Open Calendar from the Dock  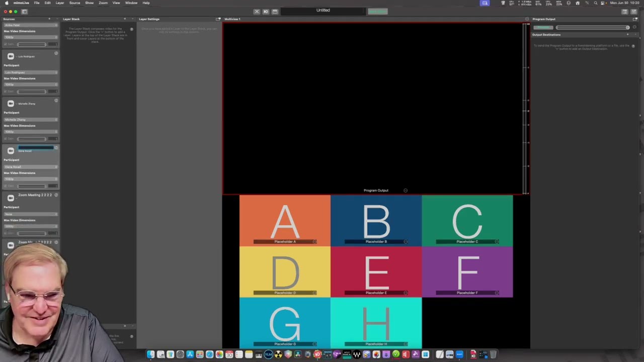pos(229,354)
